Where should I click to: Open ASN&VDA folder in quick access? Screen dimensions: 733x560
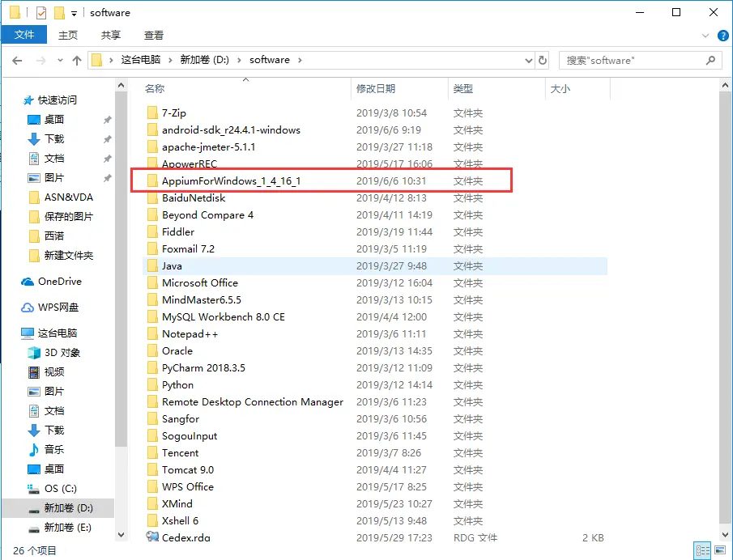tap(61, 197)
